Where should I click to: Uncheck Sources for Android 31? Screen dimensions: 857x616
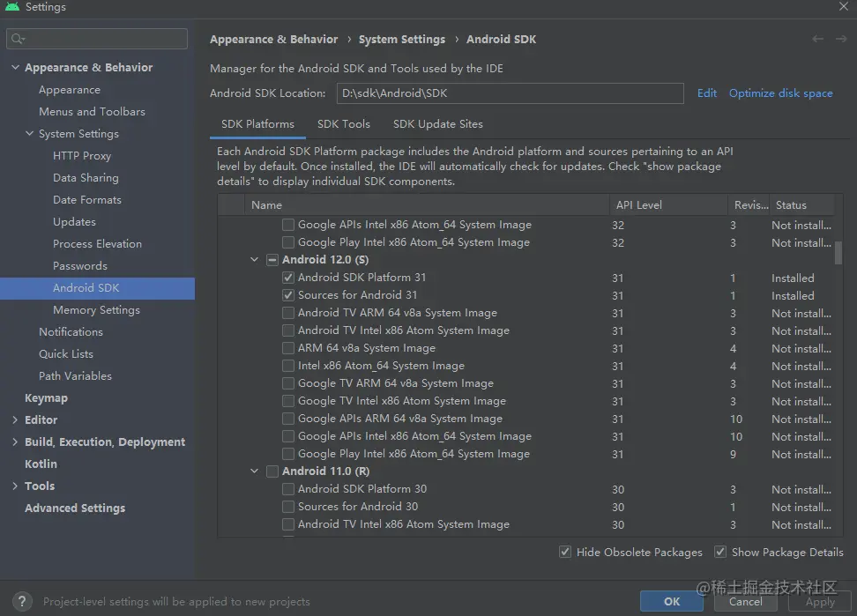pyautogui.click(x=288, y=295)
